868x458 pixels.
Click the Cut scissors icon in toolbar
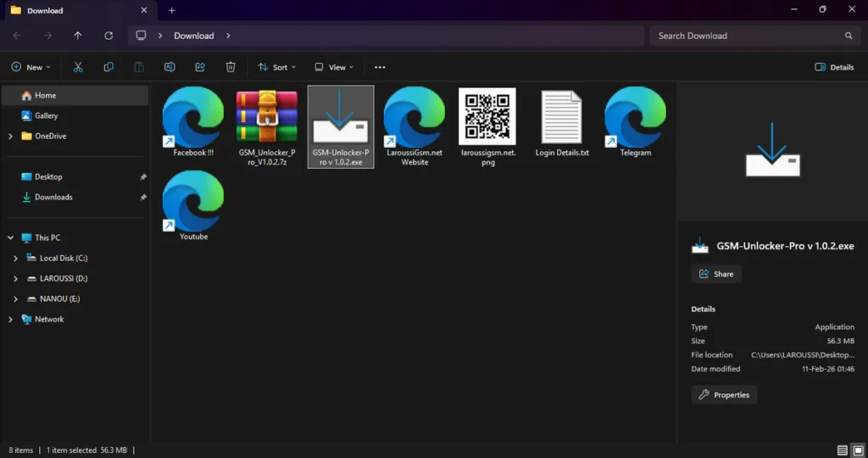pos(78,67)
